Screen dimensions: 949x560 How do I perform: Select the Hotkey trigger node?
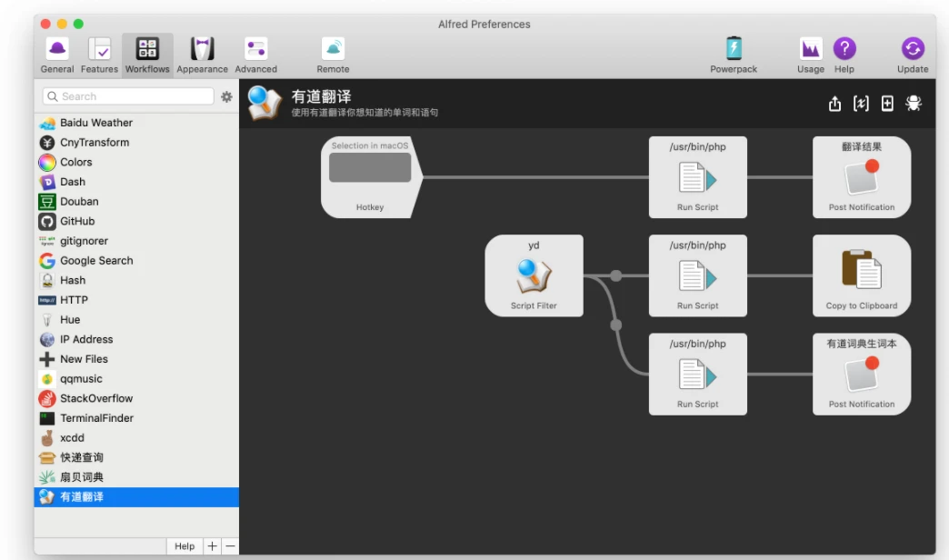[370, 177]
